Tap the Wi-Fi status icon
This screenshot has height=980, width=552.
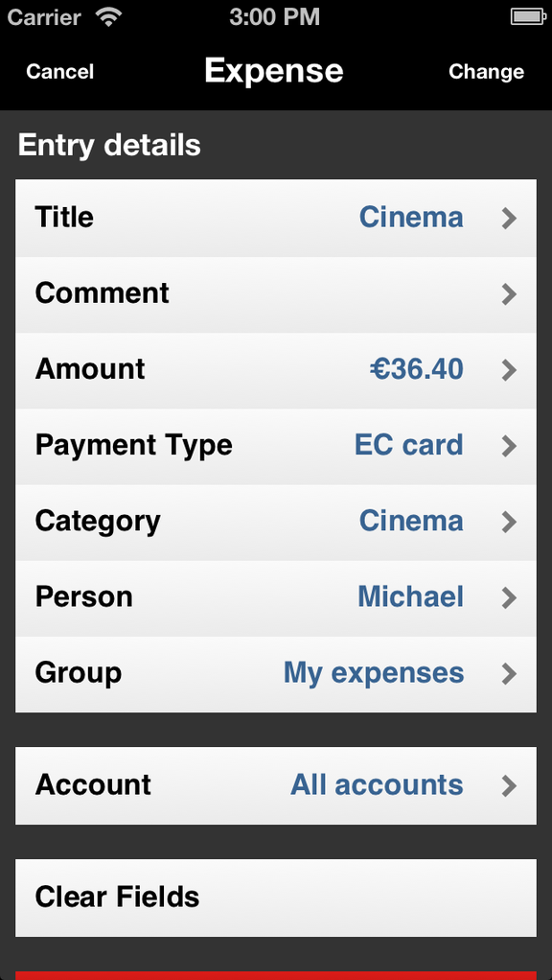click(x=109, y=17)
